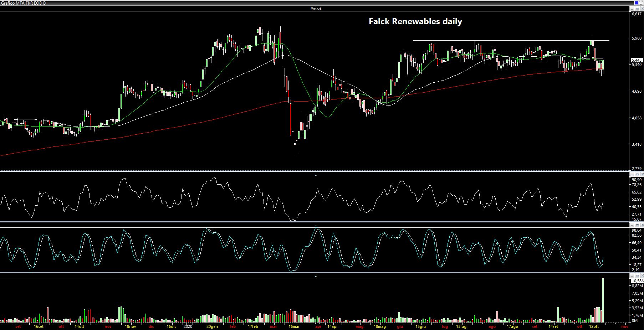
Task: Click the 17feb date label
Action: point(253,326)
